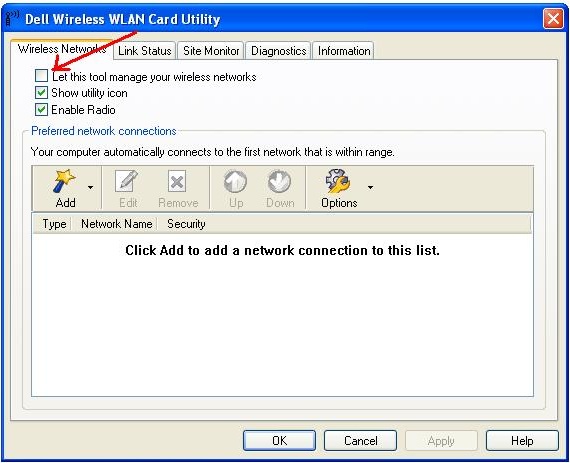Viewport: 570px width, 463px height.
Task: Click the Up arrow icon
Action: point(235,181)
